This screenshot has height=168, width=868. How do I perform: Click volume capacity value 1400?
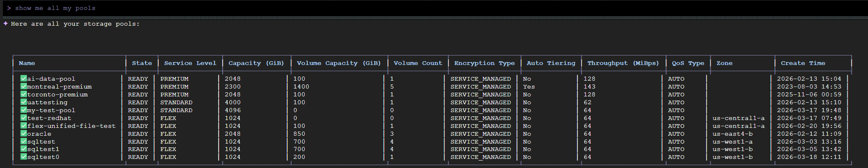click(301, 86)
